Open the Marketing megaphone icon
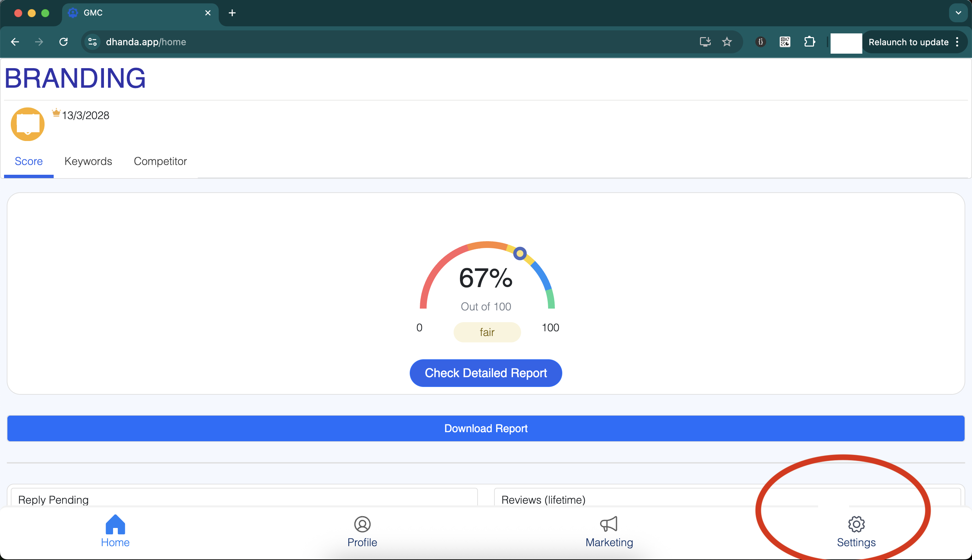972x560 pixels. pyautogui.click(x=609, y=524)
